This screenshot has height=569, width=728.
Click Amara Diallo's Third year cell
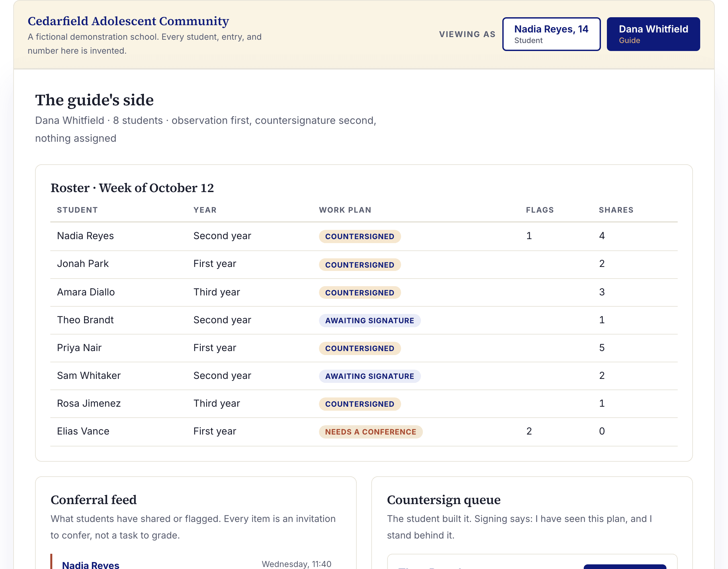pos(217,292)
